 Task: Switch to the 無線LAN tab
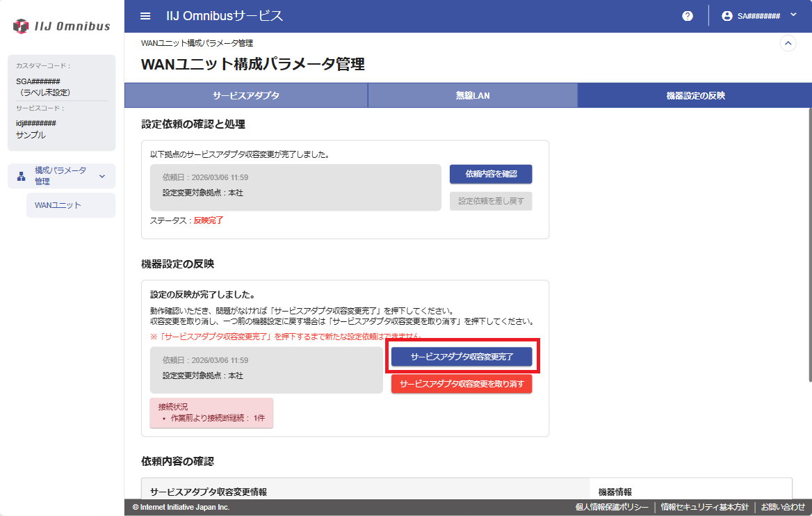[473, 96]
